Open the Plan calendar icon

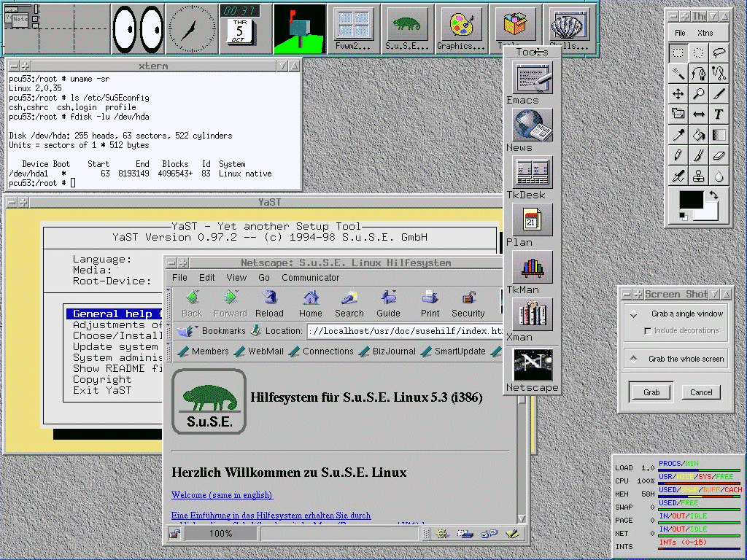point(532,219)
